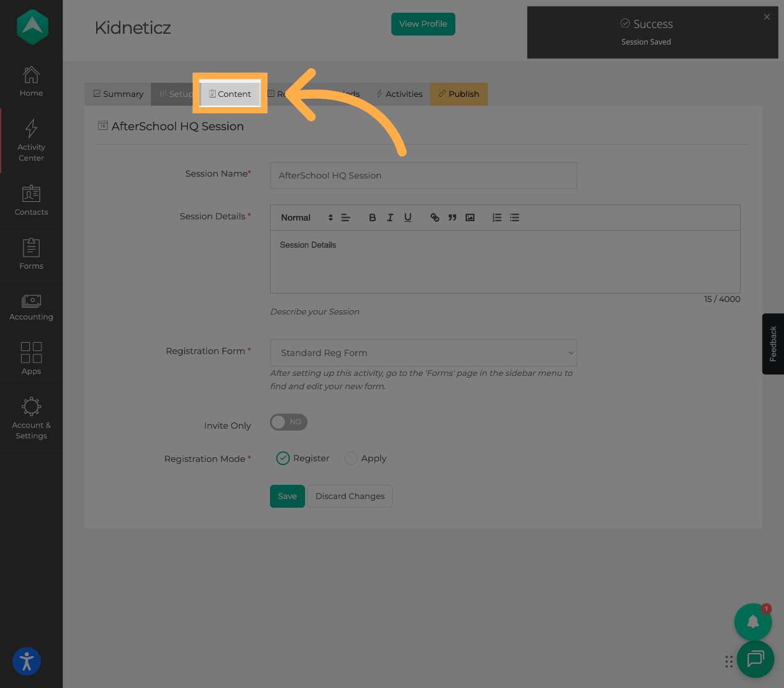Switch to the Summary tab
This screenshot has height=688, width=784.
click(118, 94)
